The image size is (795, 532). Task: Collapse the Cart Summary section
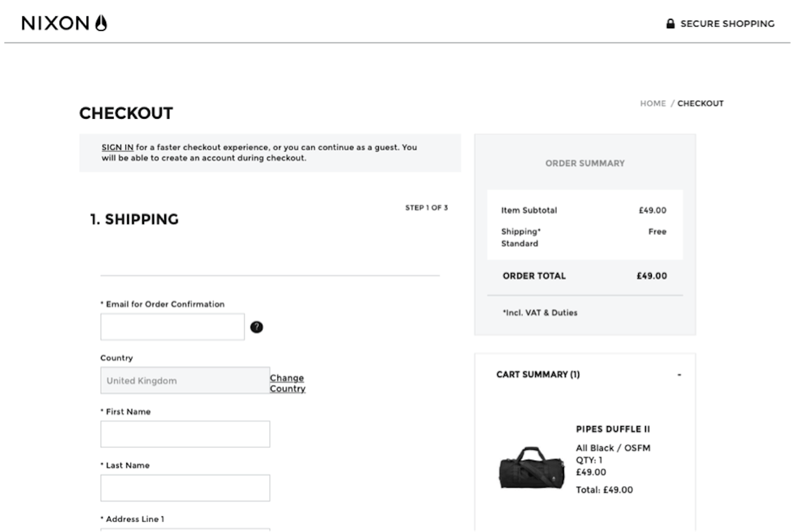679,375
